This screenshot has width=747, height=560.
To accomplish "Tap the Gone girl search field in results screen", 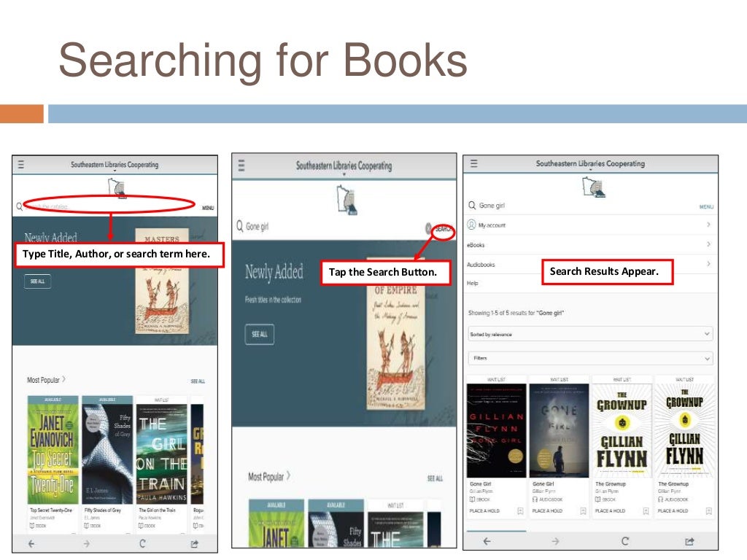I will pos(586,206).
